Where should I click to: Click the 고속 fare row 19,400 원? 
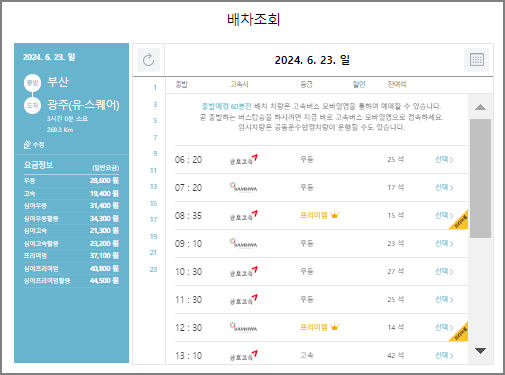71,193
